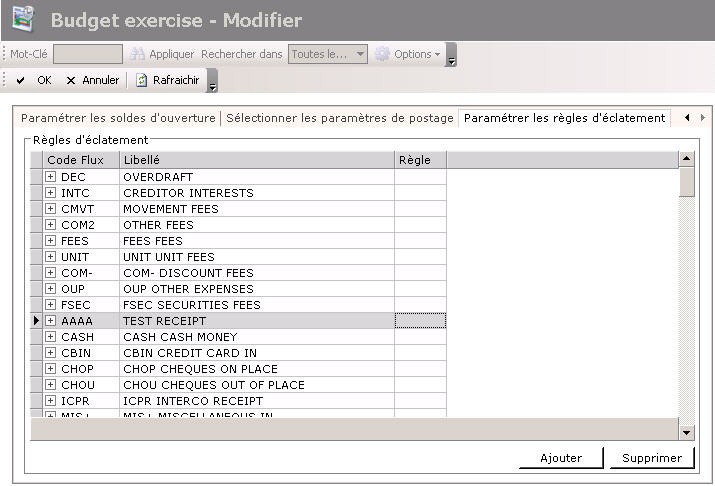The image size is (715, 486).
Task: Focus the Mot-Clé input field
Action: tap(87, 54)
